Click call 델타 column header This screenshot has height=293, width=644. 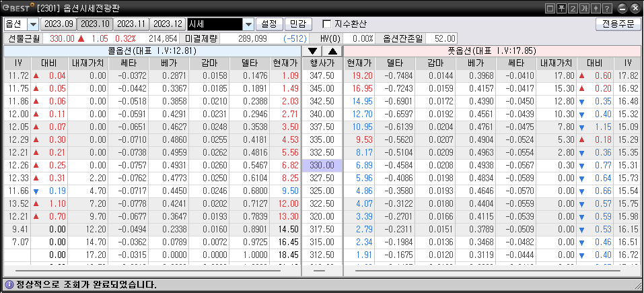(x=250, y=63)
